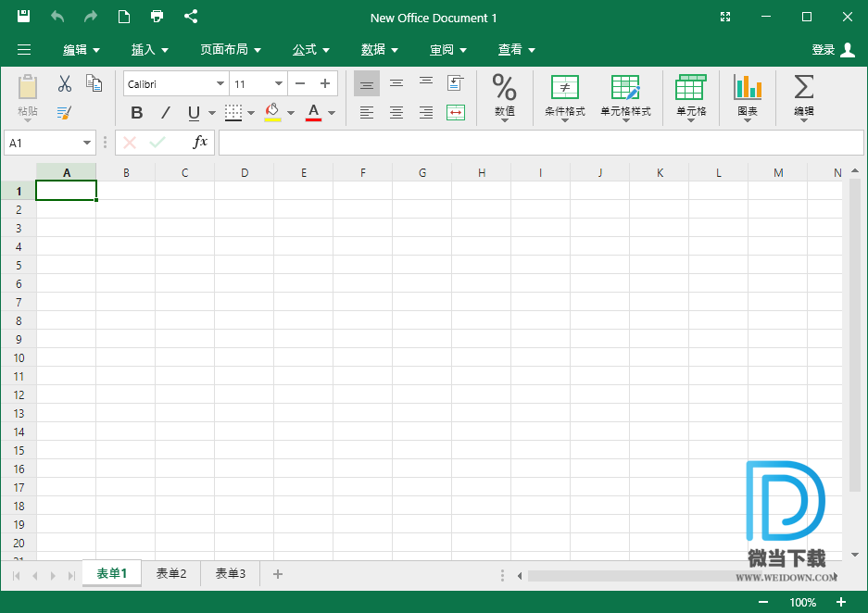Cancel formula entry with X

[x=130, y=143]
